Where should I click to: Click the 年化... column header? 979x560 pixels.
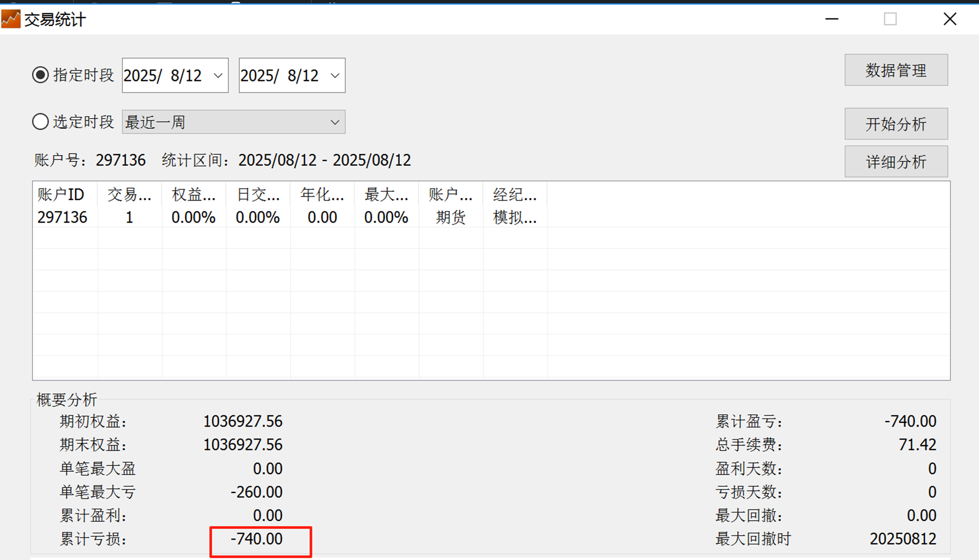(x=322, y=195)
